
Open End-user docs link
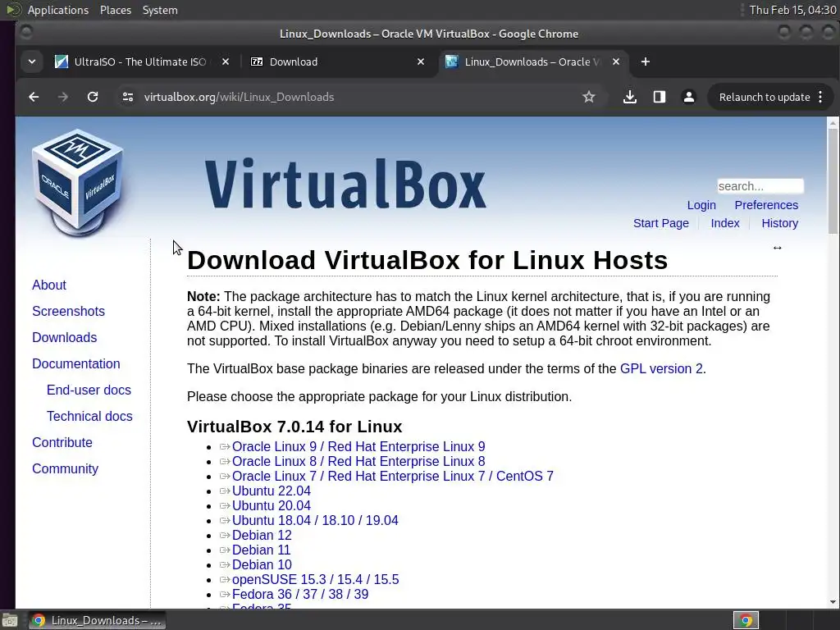[89, 390]
